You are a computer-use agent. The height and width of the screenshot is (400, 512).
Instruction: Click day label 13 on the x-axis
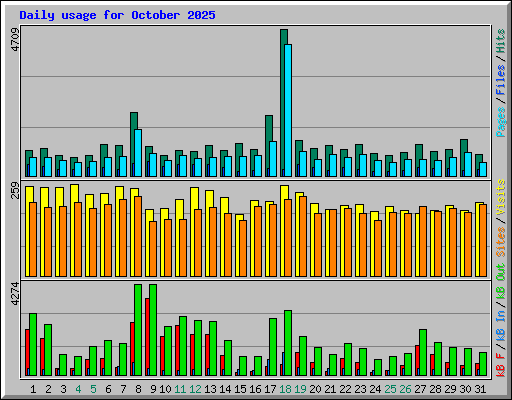(x=210, y=389)
